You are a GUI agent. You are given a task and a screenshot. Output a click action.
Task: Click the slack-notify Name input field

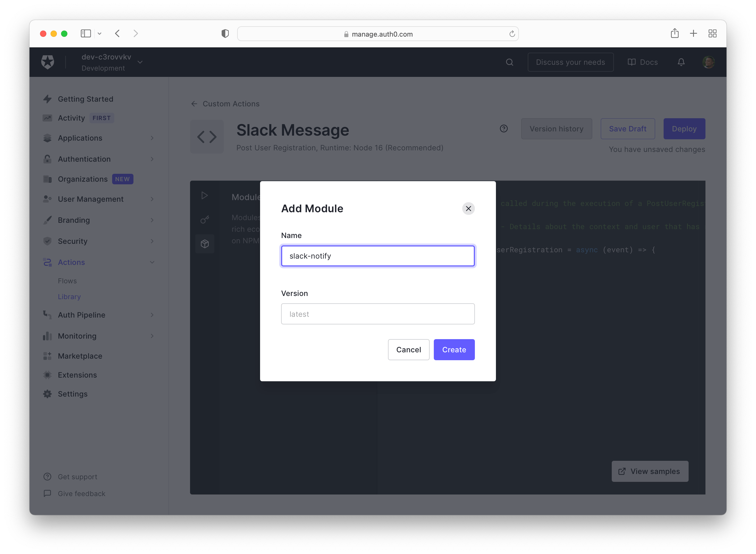click(378, 255)
